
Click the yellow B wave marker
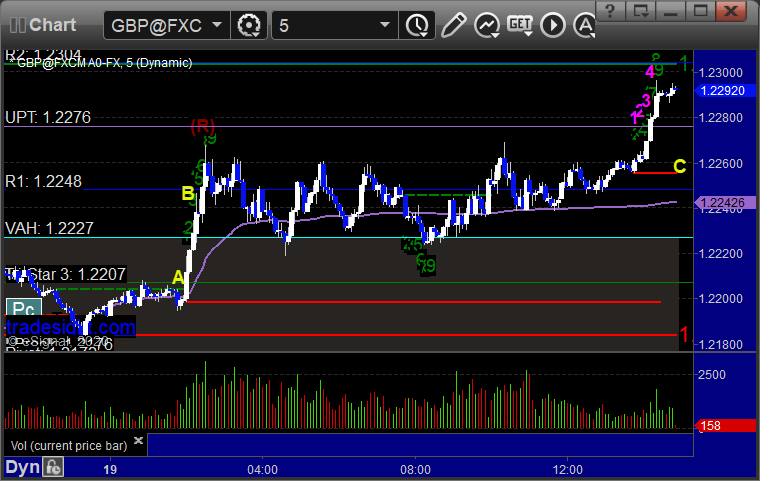point(188,193)
